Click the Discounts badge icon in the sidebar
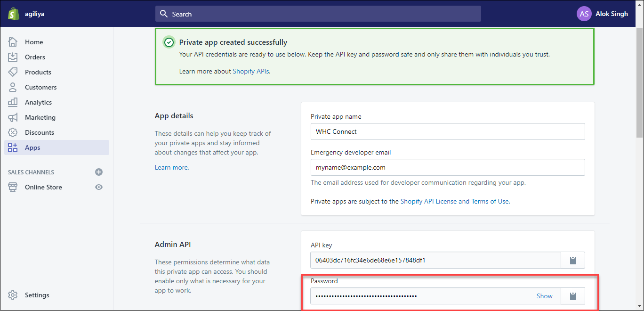This screenshot has height=311, width=644. pos(13,132)
